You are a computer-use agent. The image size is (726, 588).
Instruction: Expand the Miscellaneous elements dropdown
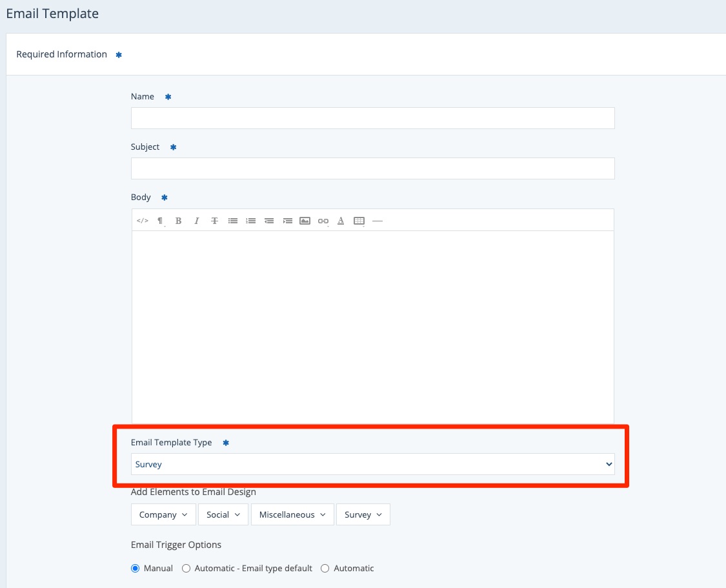pyautogui.click(x=292, y=514)
